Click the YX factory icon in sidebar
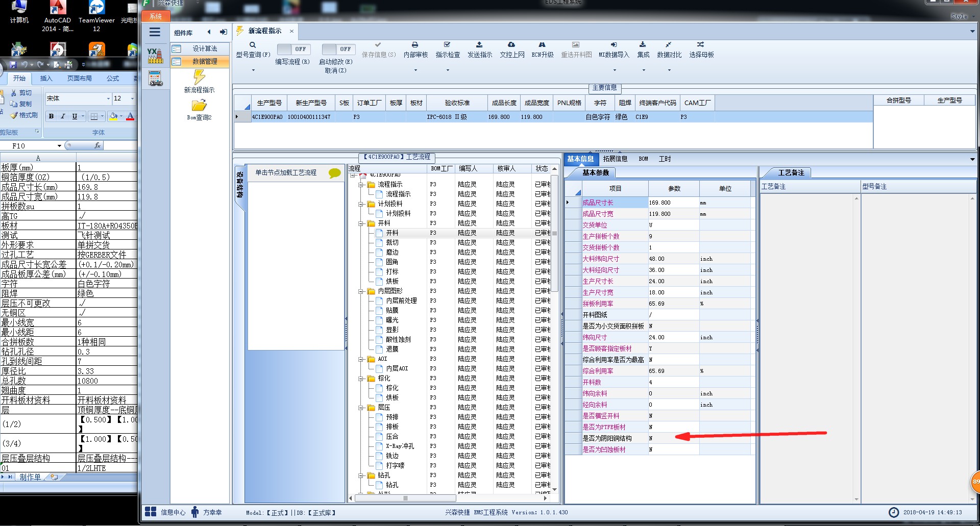The height and width of the screenshot is (526, 980). click(x=155, y=56)
